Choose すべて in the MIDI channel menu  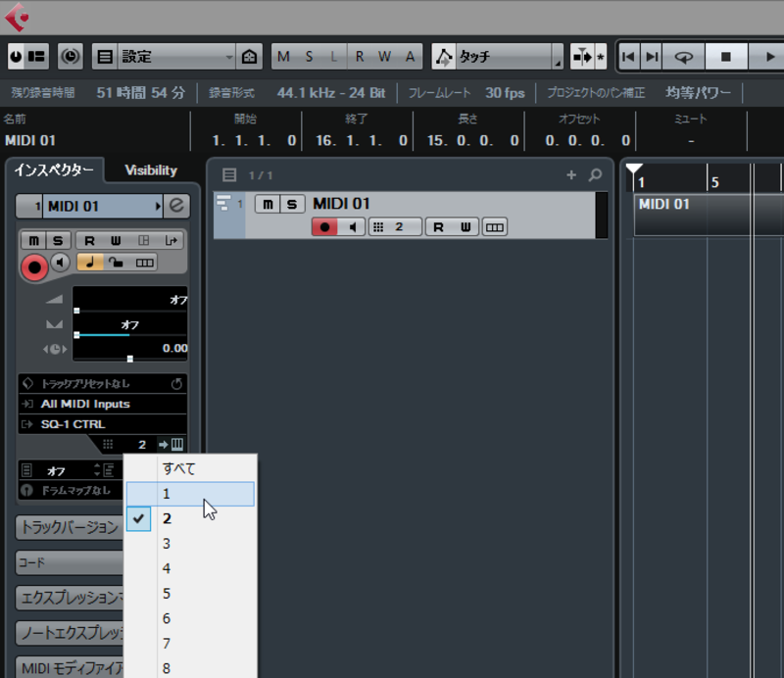[190, 468]
